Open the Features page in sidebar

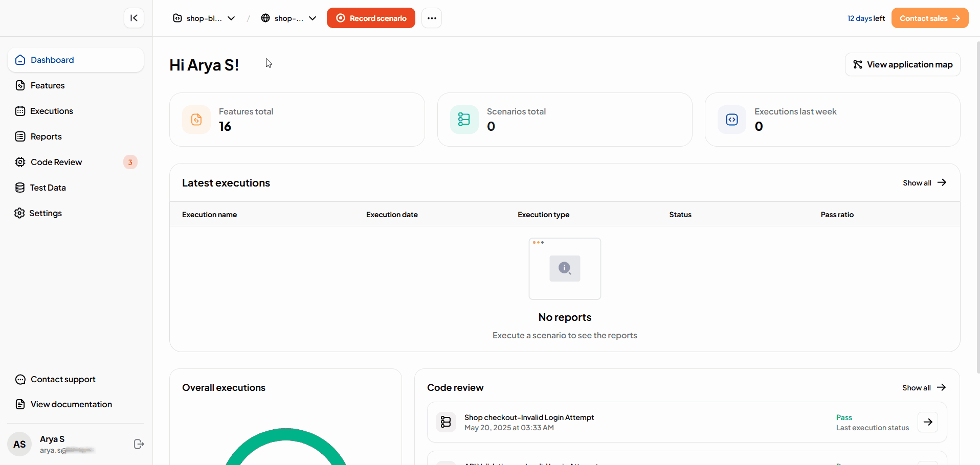[48, 85]
